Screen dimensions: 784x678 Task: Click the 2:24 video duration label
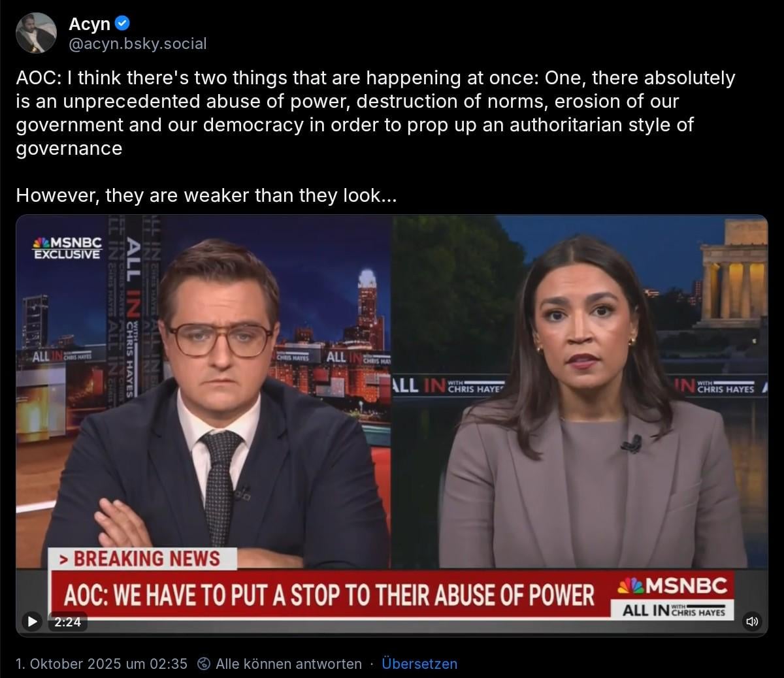[x=67, y=622]
